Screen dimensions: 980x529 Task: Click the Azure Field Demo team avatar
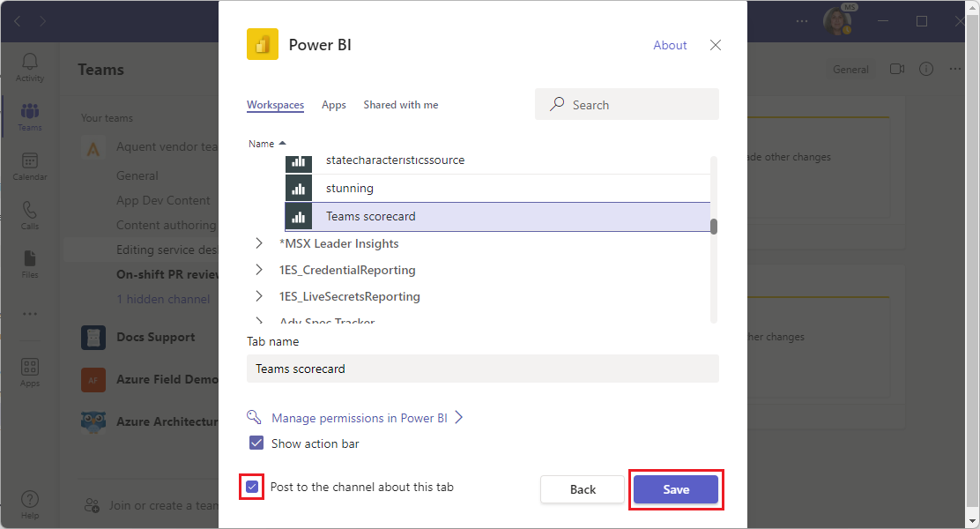coord(93,379)
